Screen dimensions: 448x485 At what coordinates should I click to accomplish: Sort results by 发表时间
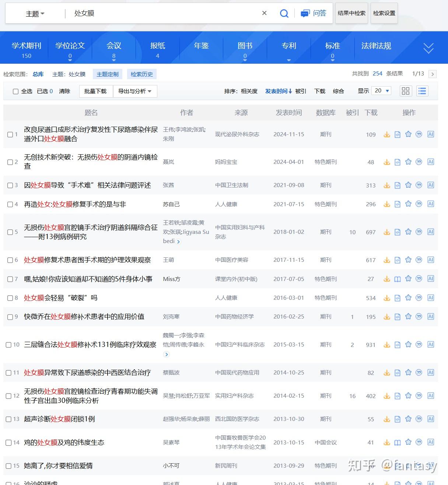(279, 91)
